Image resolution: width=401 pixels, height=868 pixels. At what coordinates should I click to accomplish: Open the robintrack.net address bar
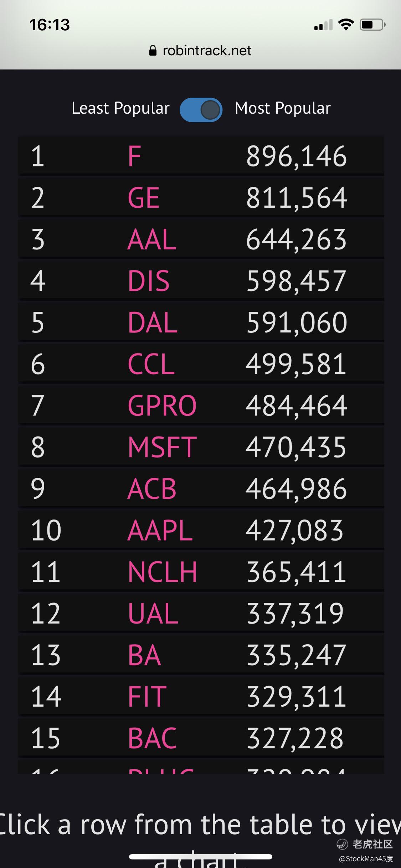click(x=200, y=51)
